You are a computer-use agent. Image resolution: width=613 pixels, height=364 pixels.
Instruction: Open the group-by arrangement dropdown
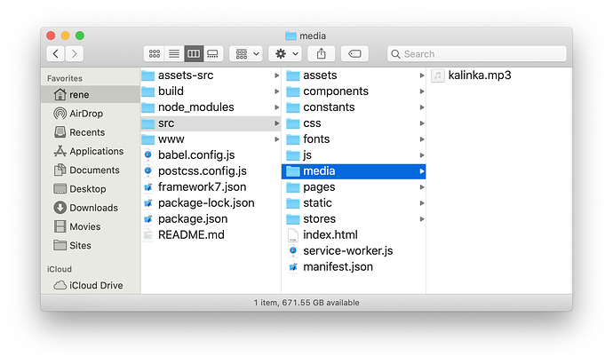(246, 53)
